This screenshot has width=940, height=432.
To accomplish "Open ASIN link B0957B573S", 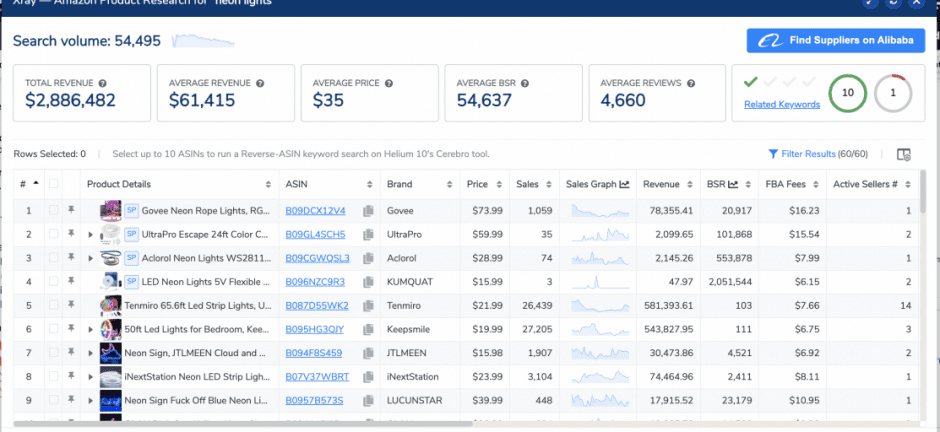I will point(314,400).
